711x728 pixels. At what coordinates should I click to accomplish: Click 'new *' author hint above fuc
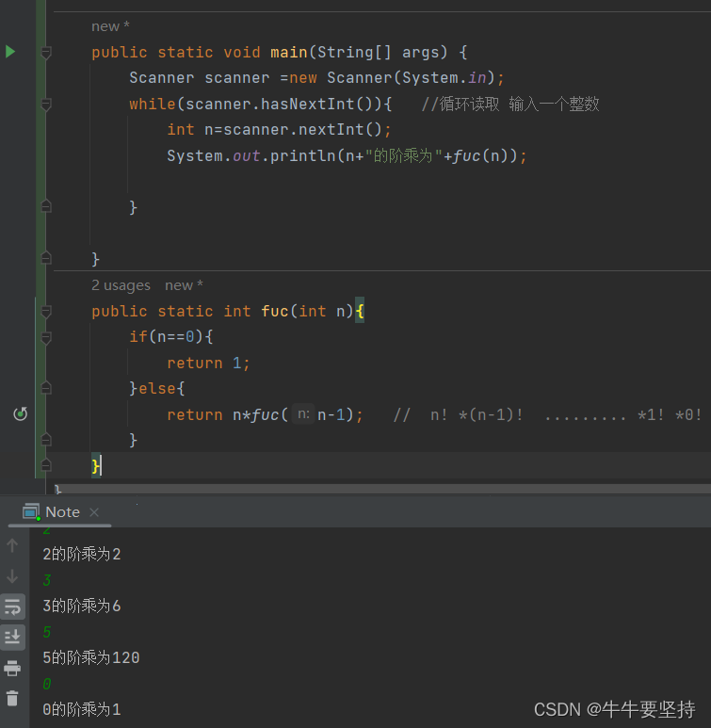184,285
